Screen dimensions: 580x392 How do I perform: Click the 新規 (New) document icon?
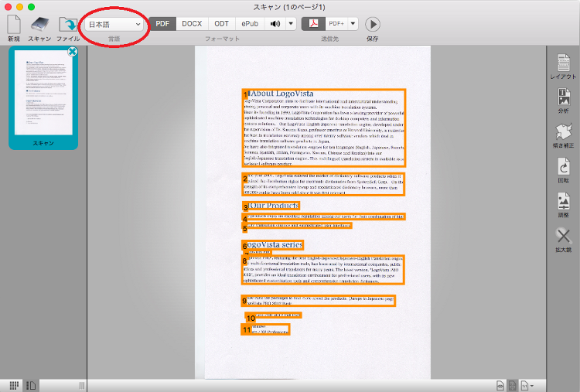point(14,24)
